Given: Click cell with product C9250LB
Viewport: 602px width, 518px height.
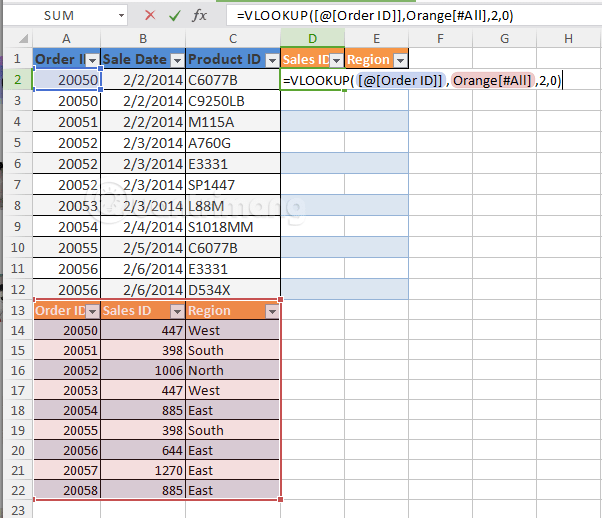Looking at the screenshot, I should point(233,101).
